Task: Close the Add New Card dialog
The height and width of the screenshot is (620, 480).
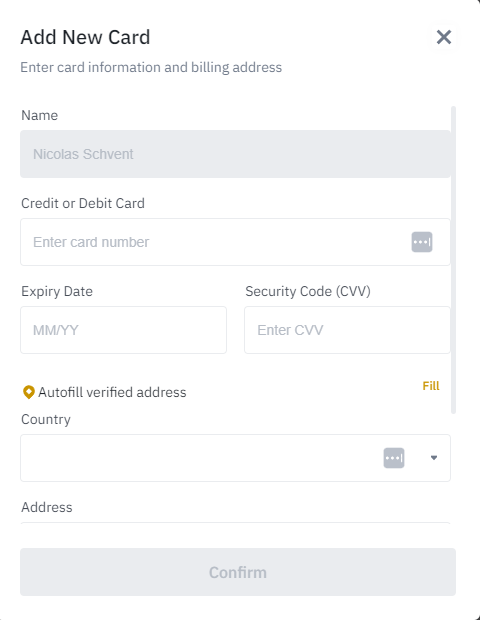Action: (444, 37)
